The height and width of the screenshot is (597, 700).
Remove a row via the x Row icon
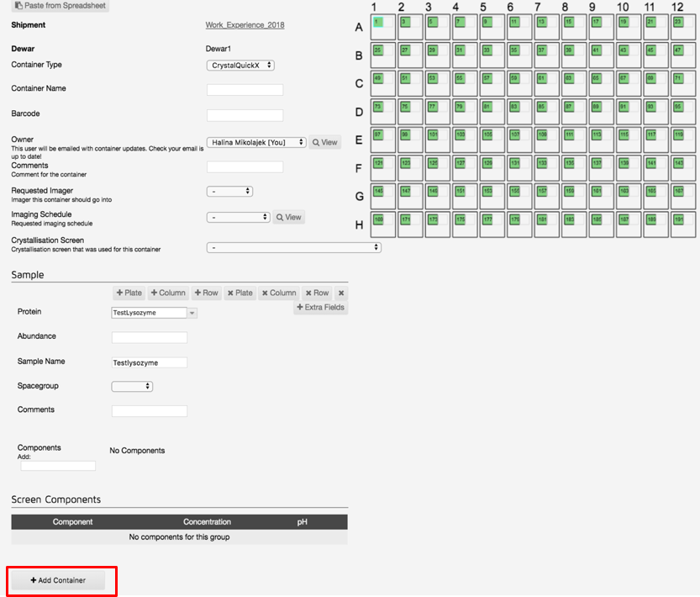[x=318, y=293]
